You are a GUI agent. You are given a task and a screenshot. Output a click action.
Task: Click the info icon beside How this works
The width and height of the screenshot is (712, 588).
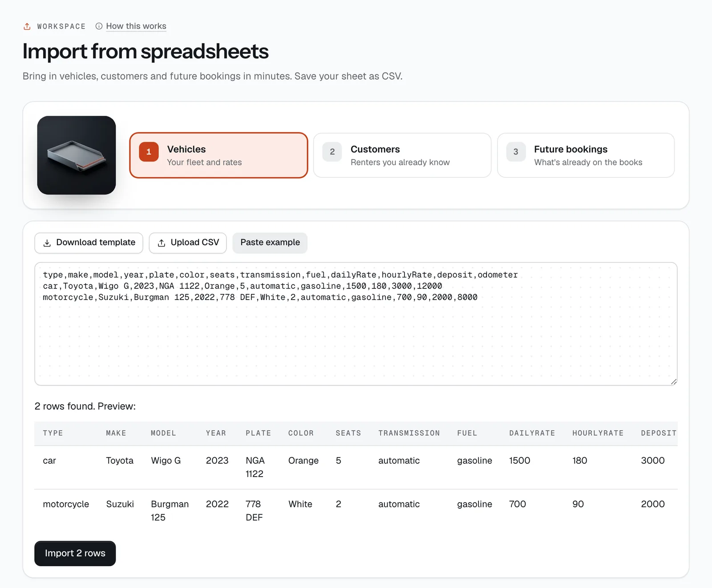(x=99, y=26)
